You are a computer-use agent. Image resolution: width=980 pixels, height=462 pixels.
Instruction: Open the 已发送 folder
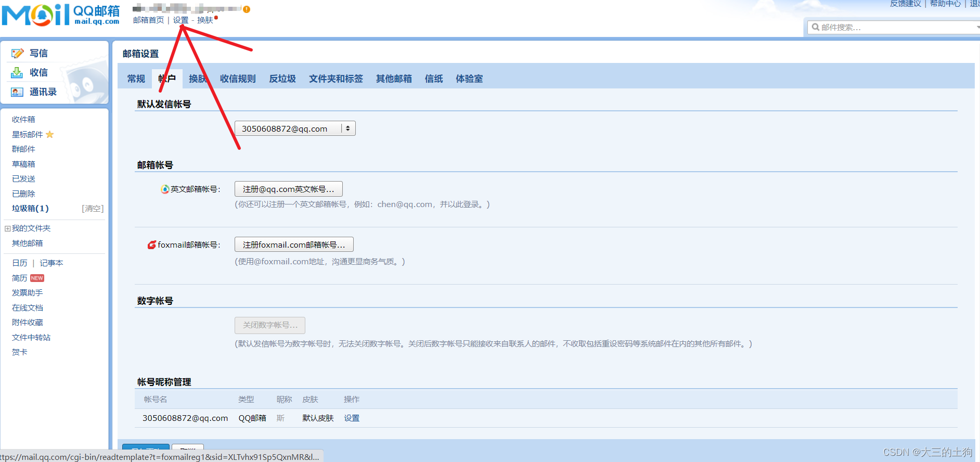pos(23,178)
